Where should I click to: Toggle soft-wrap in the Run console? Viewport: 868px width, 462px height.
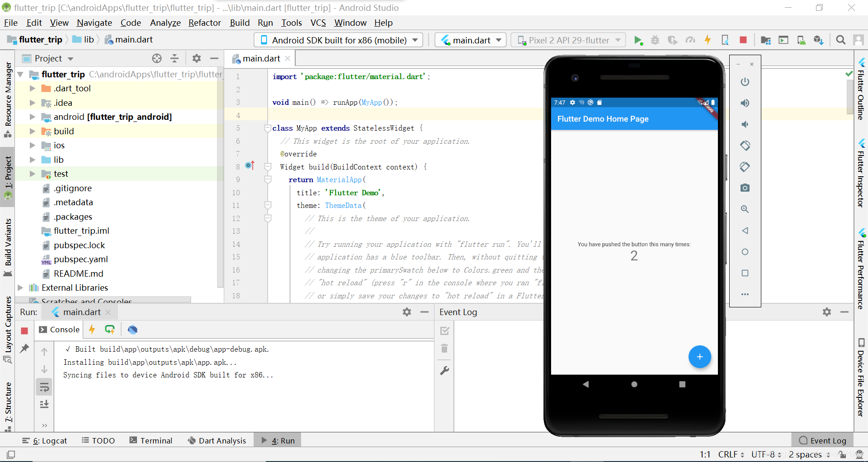44,387
